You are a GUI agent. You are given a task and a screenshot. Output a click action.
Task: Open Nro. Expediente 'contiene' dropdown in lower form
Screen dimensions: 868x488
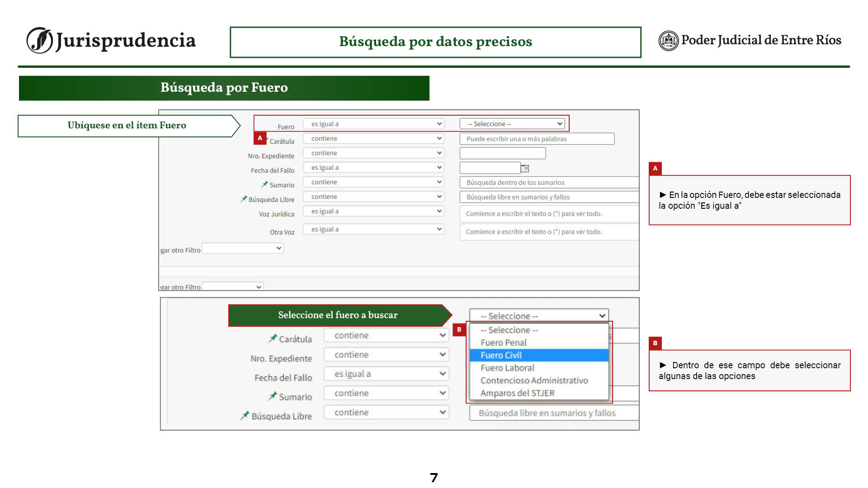(x=387, y=355)
